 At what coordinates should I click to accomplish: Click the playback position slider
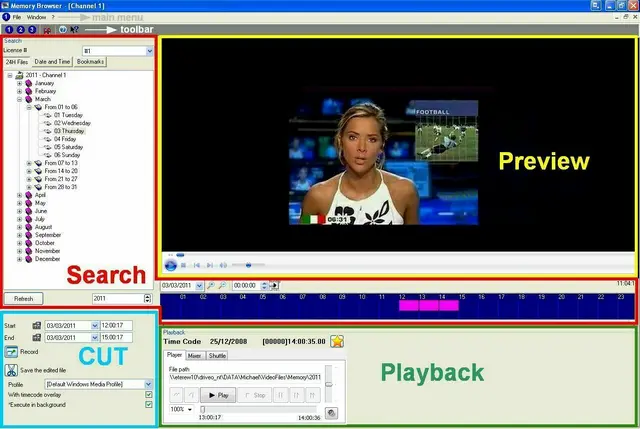(260, 410)
